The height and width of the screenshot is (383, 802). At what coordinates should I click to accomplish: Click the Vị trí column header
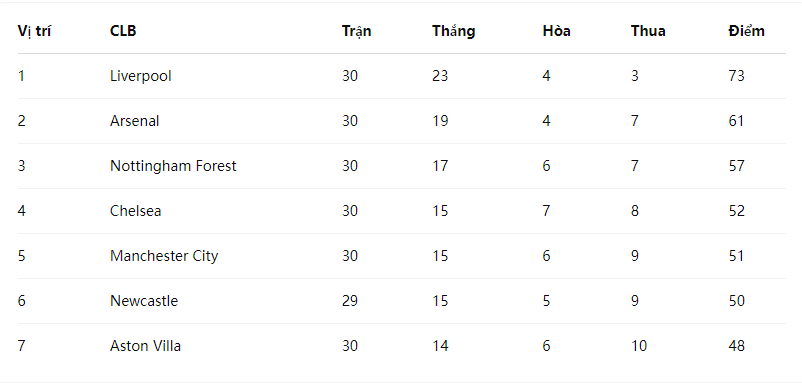34,31
